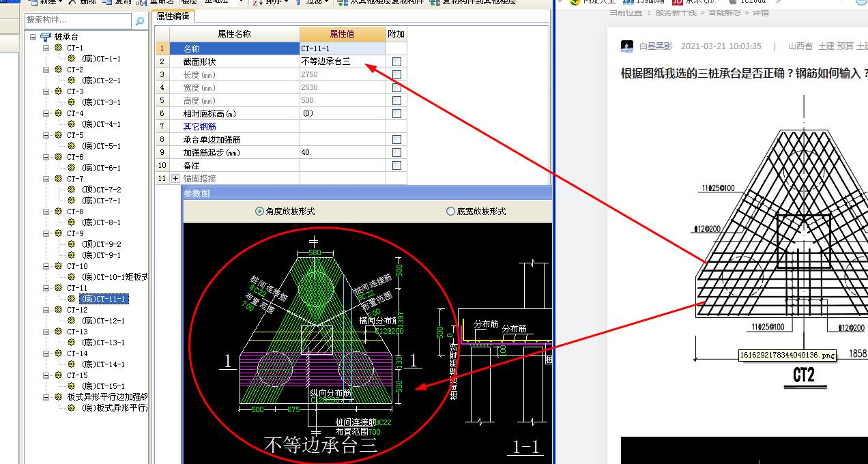
Task: Tick the 附加 checkbox for 宽度(mm)
Action: (x=396, y=87)
